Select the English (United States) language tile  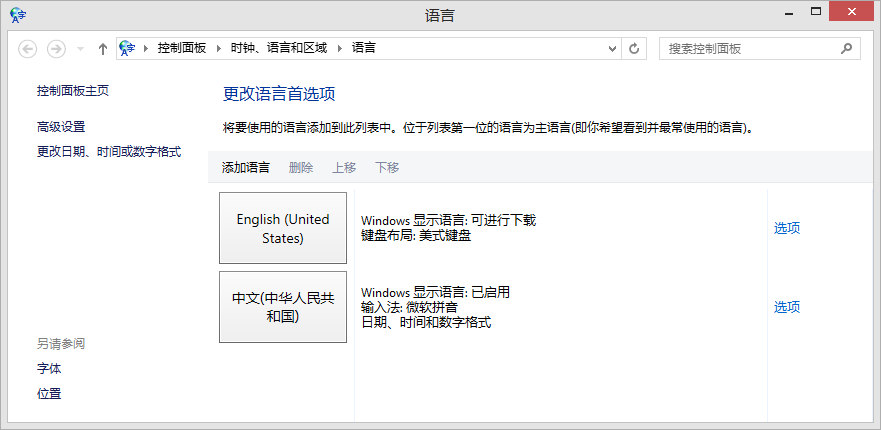[x=282, y=228]
